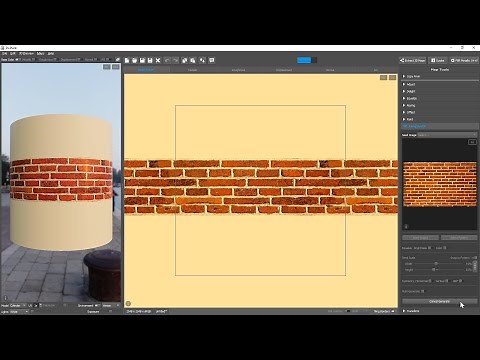Click the right view button atop the 3D preview

point(116,67)
